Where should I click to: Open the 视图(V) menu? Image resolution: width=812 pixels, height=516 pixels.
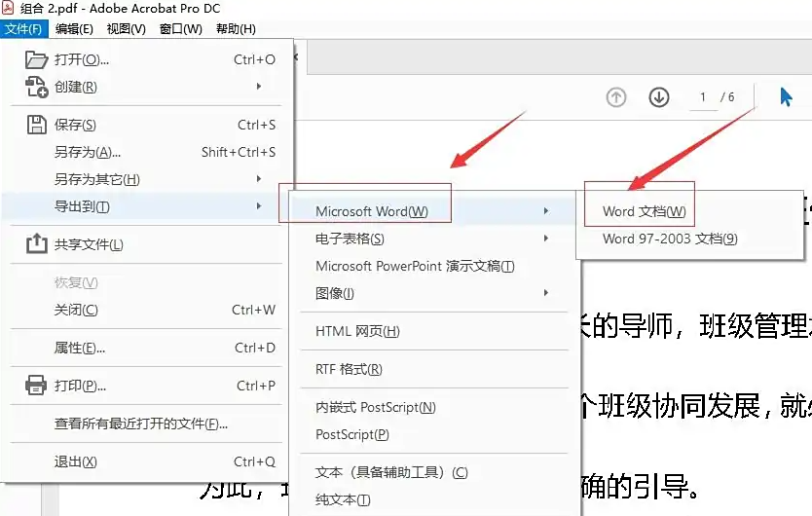tap(127, 29)
